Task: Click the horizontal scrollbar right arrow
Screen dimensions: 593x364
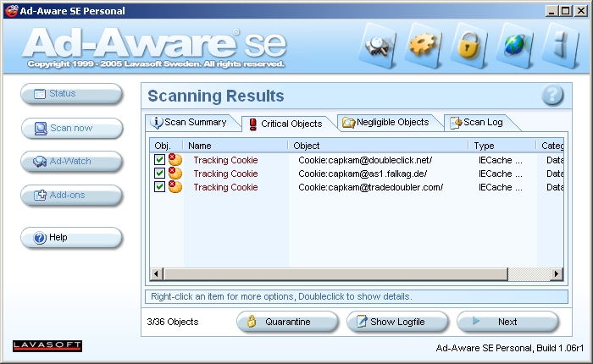Action: tap(557, 273)
